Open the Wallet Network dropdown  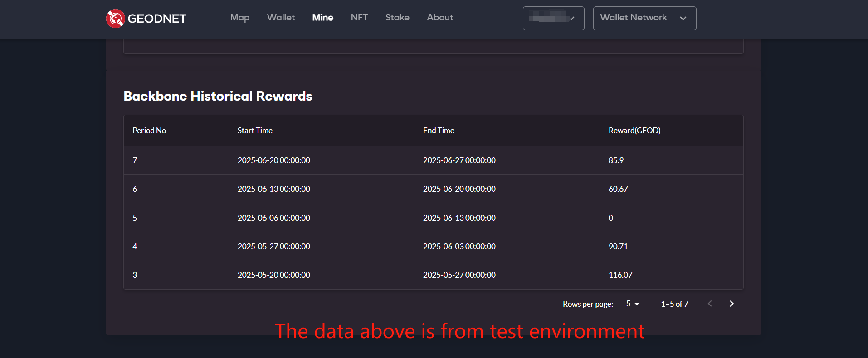coord(644,18)
